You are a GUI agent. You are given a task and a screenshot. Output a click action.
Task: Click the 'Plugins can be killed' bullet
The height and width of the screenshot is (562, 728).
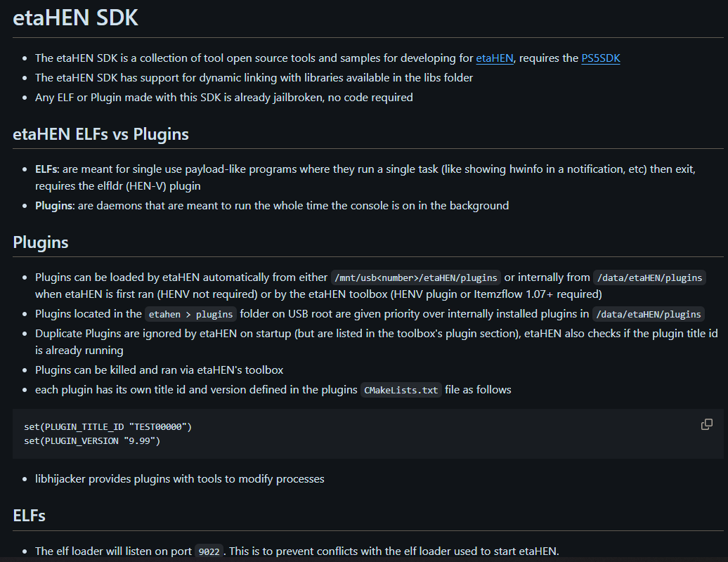[160, 370]
